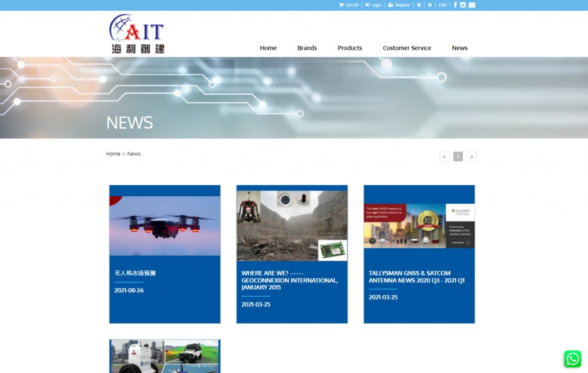Select ENG language option

pos(442,5)
